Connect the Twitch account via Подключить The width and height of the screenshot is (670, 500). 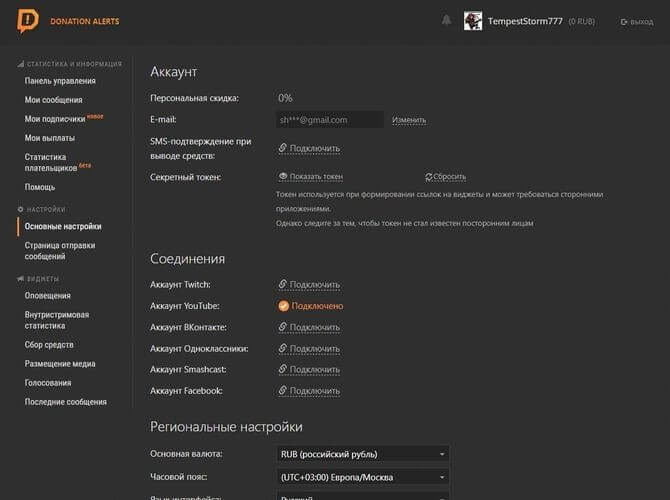pos(315,285)
